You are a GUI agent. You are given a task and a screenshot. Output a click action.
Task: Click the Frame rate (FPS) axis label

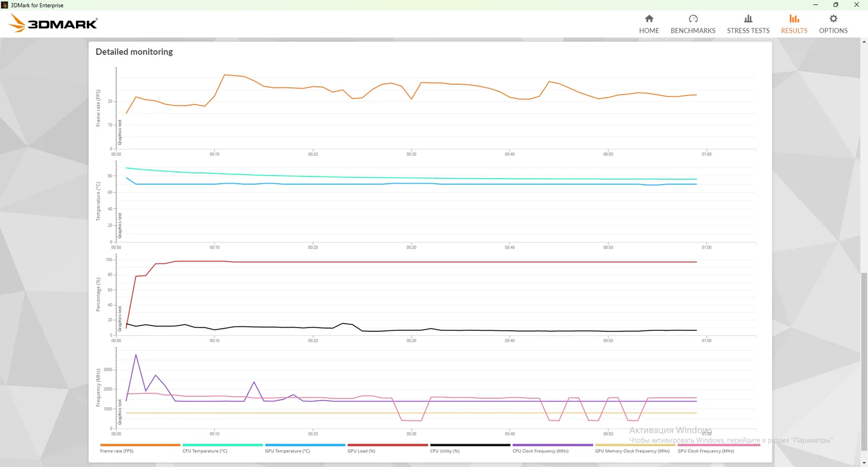click(98, 108)
